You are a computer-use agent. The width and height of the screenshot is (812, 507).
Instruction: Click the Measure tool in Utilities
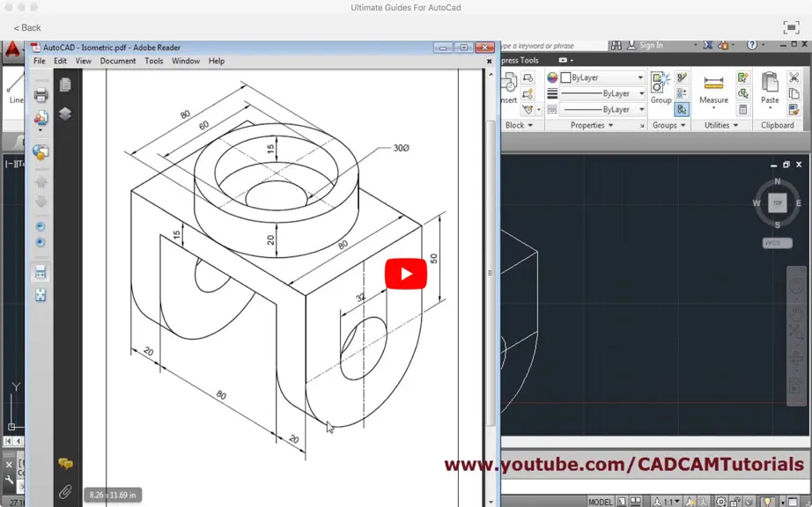[x=713, y=89]
